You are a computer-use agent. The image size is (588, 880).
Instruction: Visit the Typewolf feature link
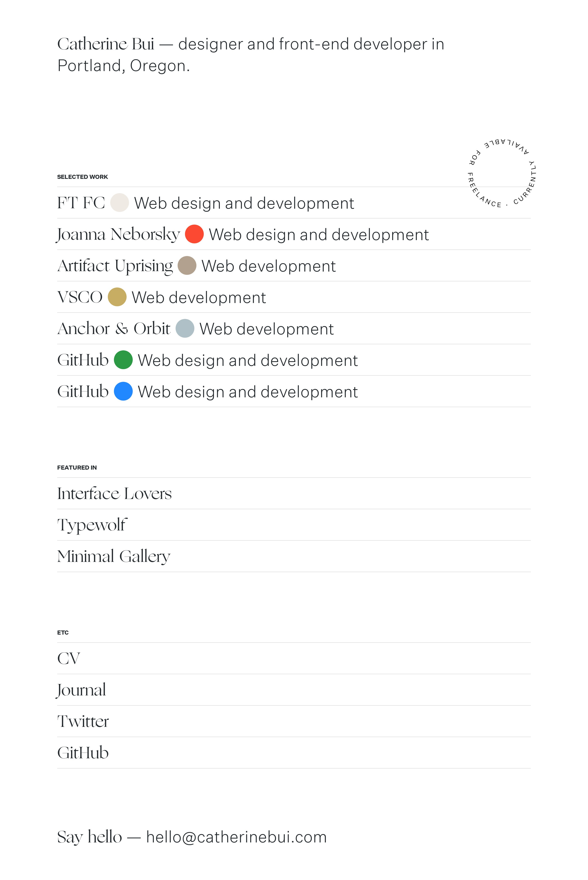(x=92, y=525)
